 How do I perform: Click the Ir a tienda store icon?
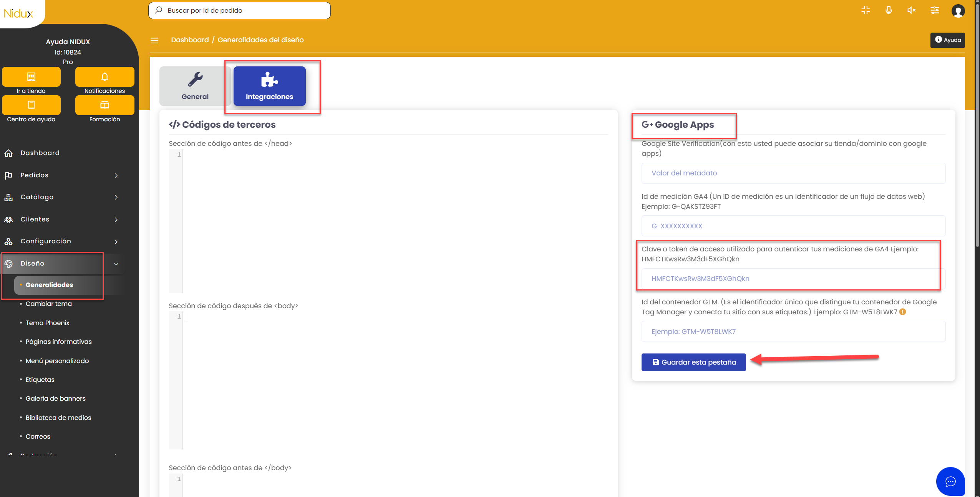pyautogui.click(x=31, y=77)
